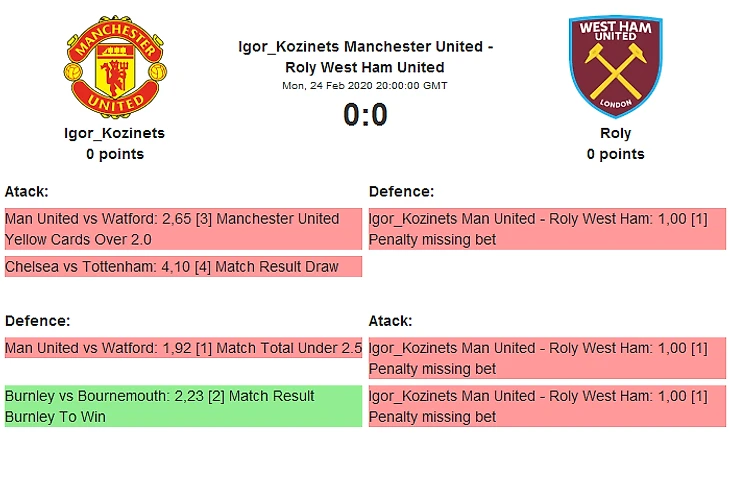Screen dimensions: 730x480
Task: Click Roly's 0 points label
Action: click(615, 154)
